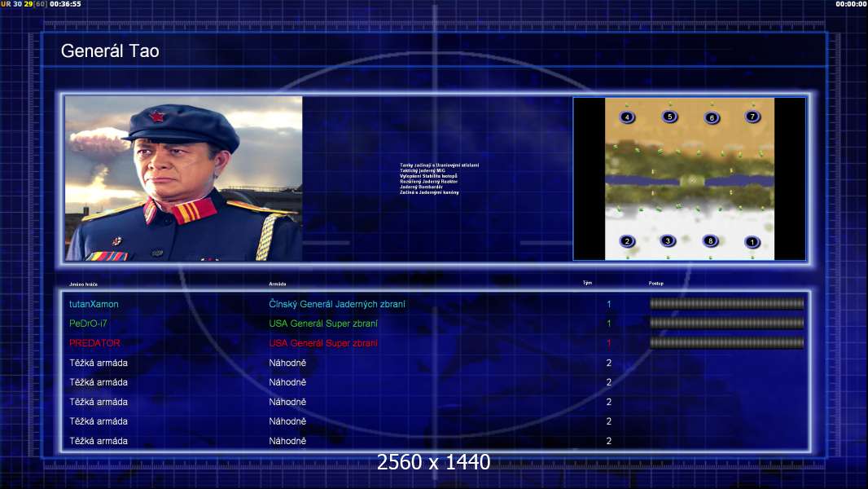Click the 'Postup' column header
The height and width of the screenshot is (489, 868).
[656, 284]
